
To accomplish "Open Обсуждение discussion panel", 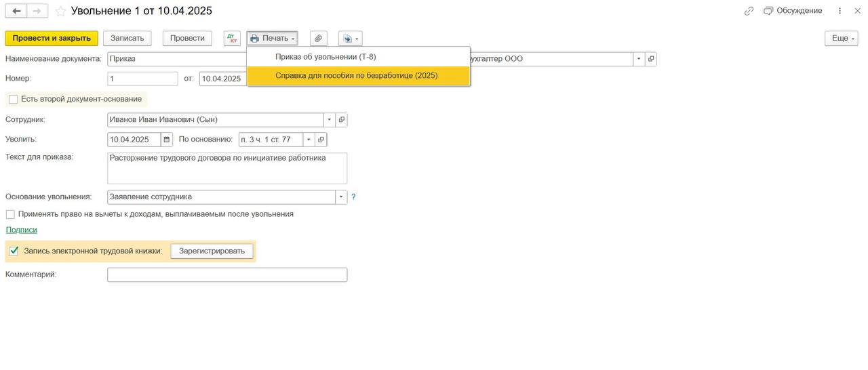I will [x=793, y=11].
